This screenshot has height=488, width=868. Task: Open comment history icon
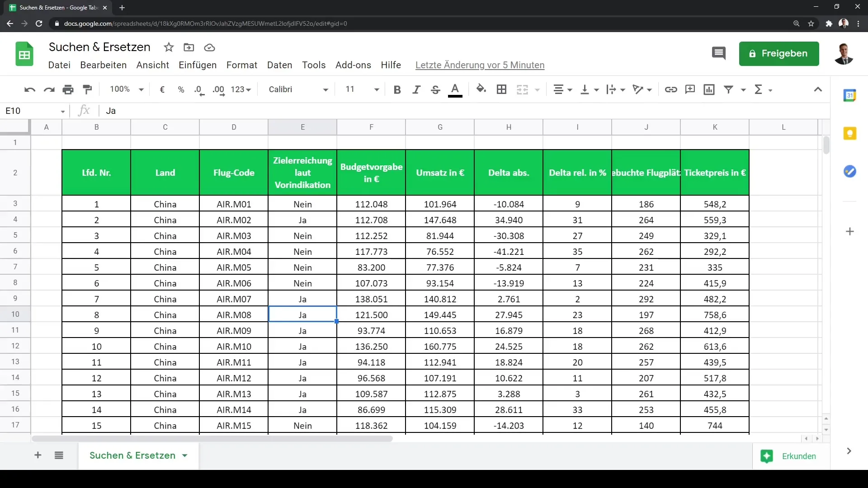pyautogui.click(x=718, y=53)
